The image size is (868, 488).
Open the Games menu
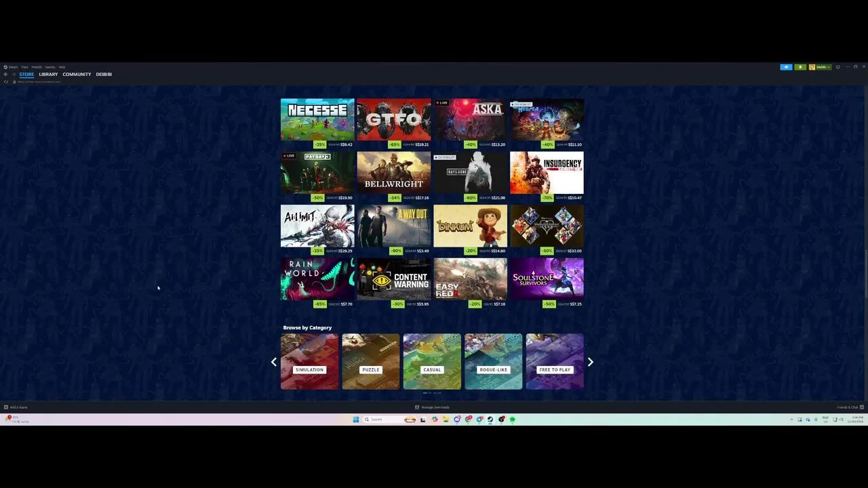click(50, 67)
